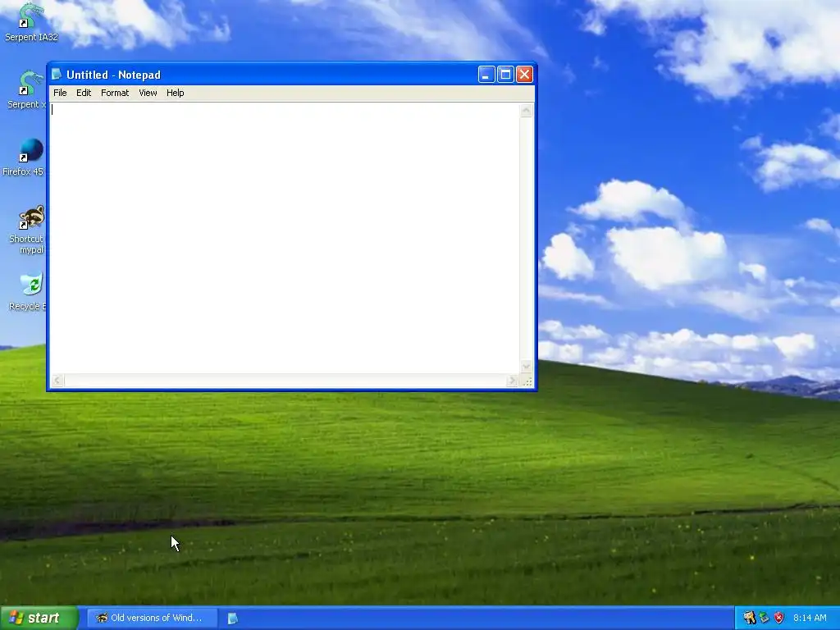Open the Start menu
Viewport: 840px width, 630px height.
39,618
